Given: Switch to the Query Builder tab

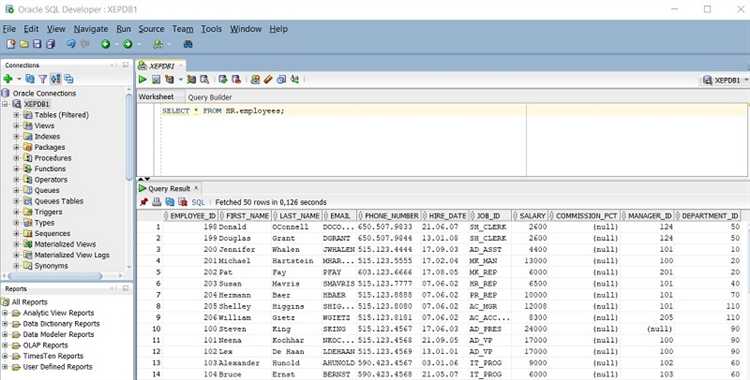Looking at the screenshot, I should point(210,97).
